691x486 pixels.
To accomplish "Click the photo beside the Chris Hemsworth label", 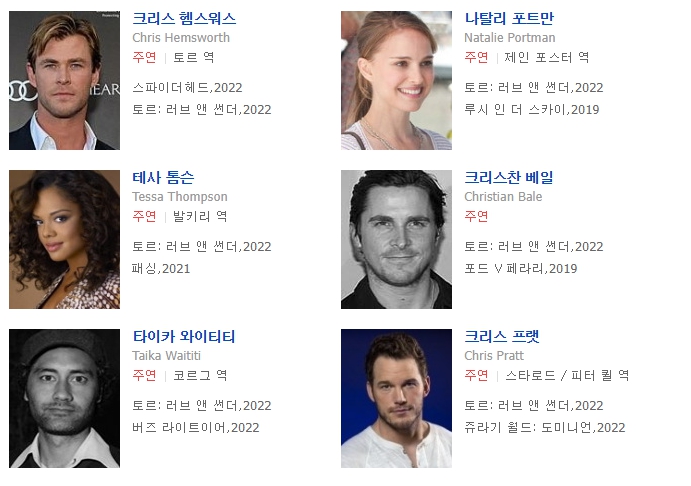I will coord(64,81).
